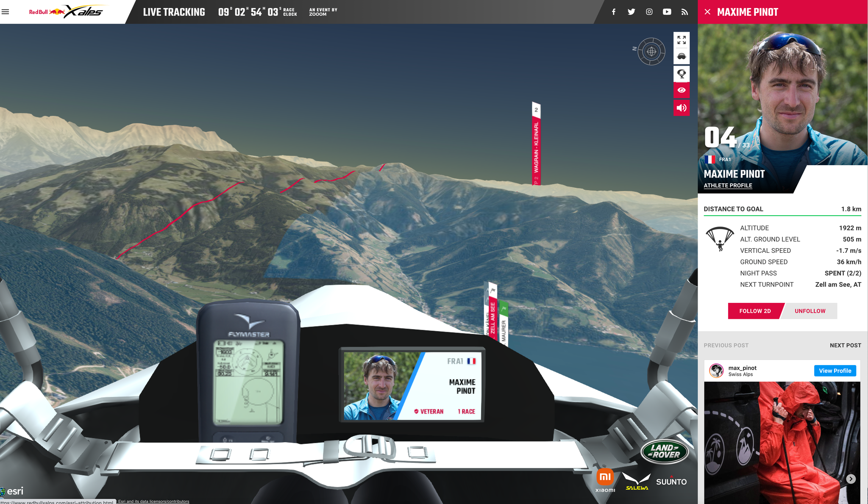Click the paraglider status icon in stats
The width and height of the screenshot is (868, 504).
point(720,239)
